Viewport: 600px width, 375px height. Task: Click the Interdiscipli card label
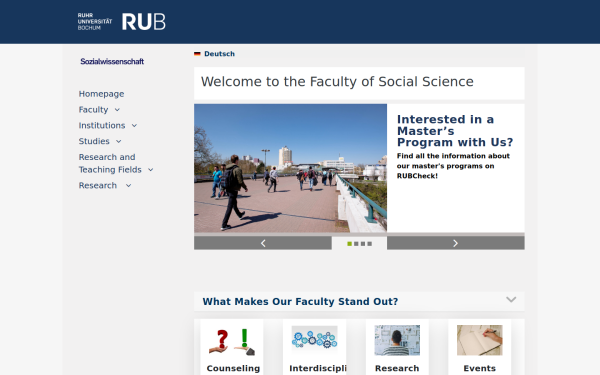tap(318, 368)
